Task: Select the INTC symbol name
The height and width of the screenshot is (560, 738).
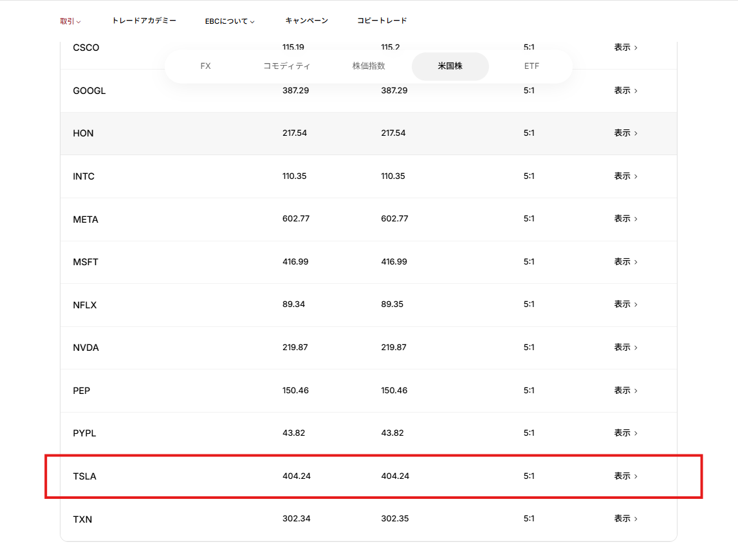Action: coord(84,176)
